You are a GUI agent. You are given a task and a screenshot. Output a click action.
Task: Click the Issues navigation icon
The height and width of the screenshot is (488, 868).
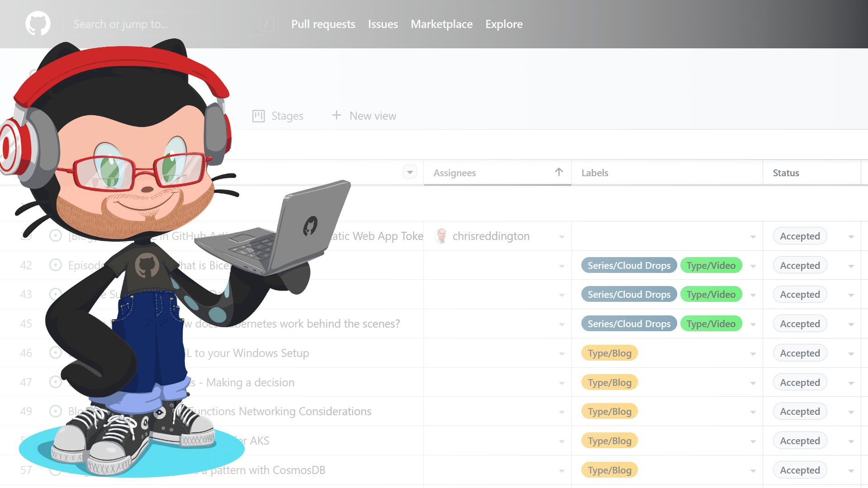[382, 24]
